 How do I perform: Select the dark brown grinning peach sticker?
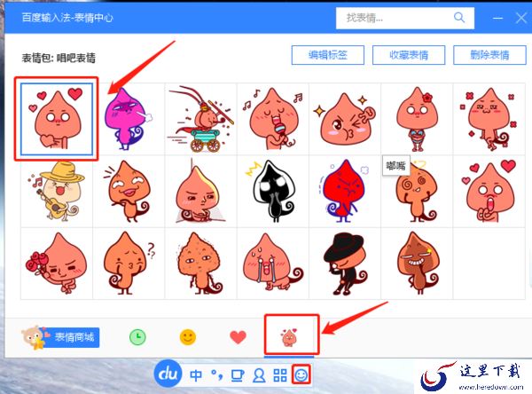(417, 264)
